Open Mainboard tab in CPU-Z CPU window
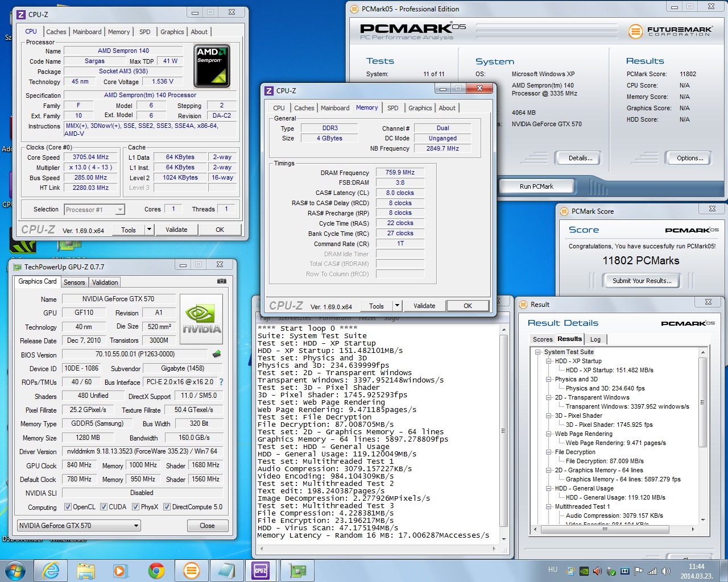Screen dimensions: 728x582 click(87, 32)
